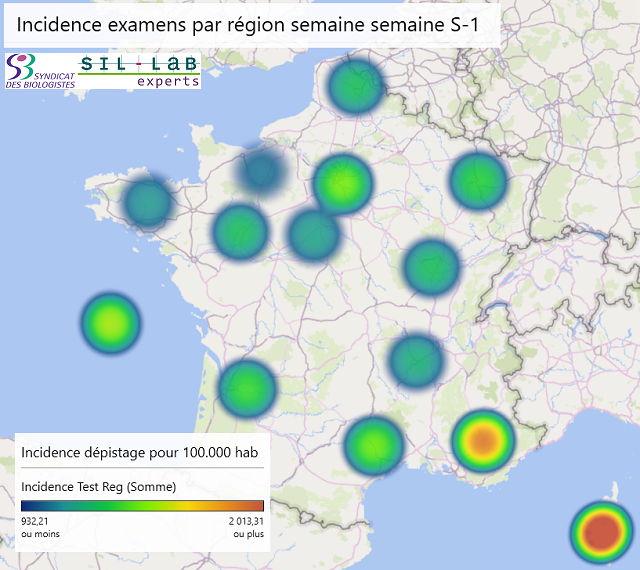Select the Normandie blue heat spot

click(x=262, y=172)
